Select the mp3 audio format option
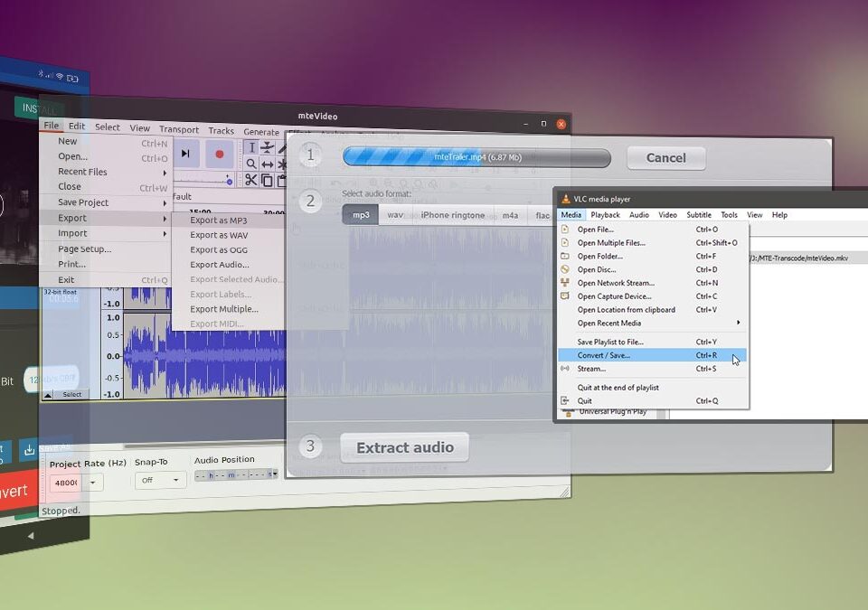The width and height of the screenshot is (868, 610). pos(361,215)
